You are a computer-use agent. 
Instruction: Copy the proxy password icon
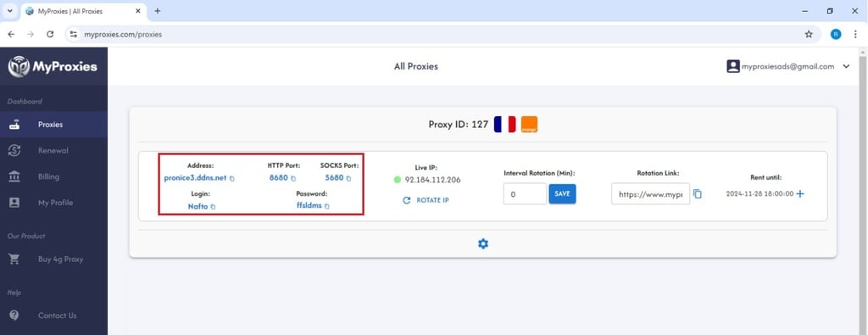point(326,207)
